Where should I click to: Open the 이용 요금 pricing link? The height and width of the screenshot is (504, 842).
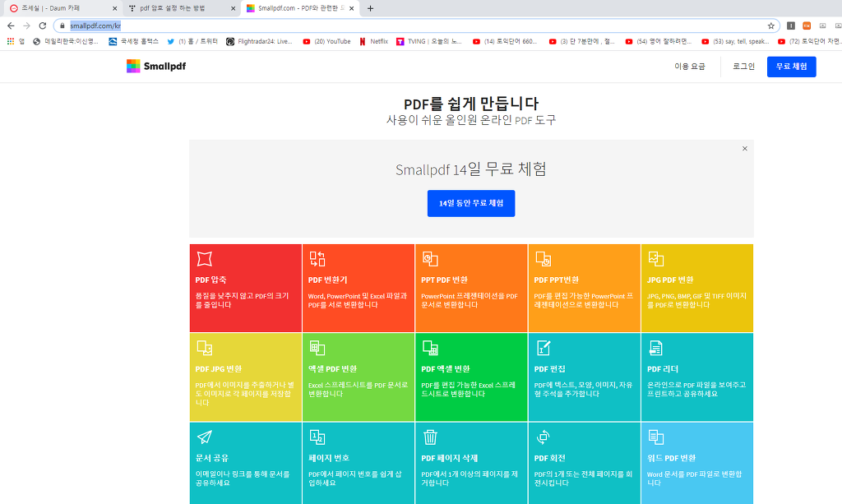pos(689,67)
